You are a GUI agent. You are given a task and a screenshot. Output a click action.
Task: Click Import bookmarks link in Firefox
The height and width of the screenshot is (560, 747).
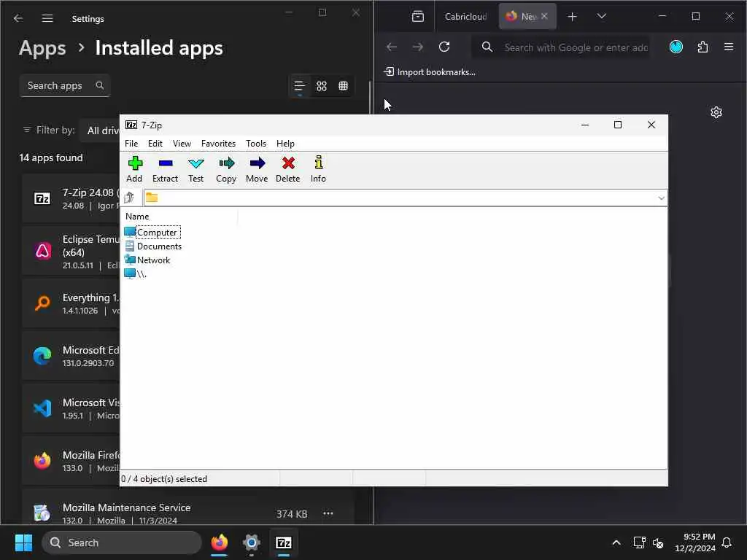[x=430, y=72]
